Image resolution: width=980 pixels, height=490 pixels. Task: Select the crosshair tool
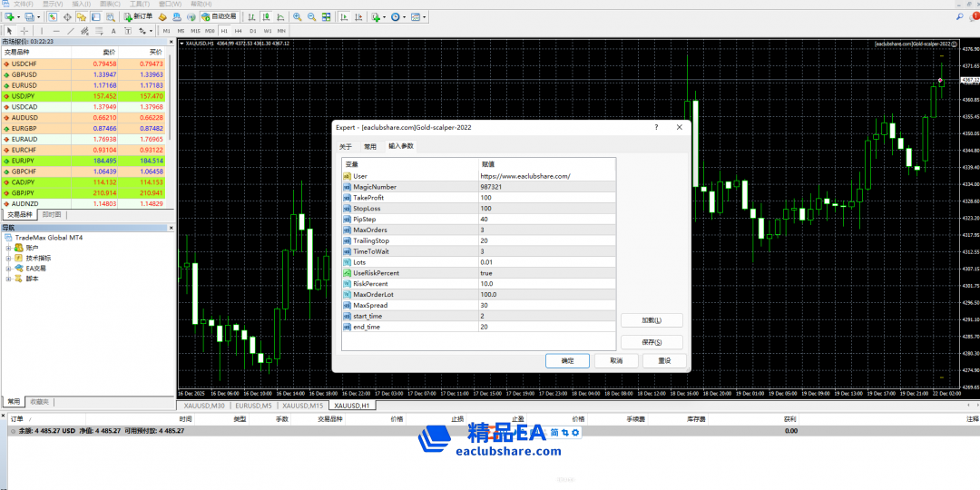coord(24,31)
